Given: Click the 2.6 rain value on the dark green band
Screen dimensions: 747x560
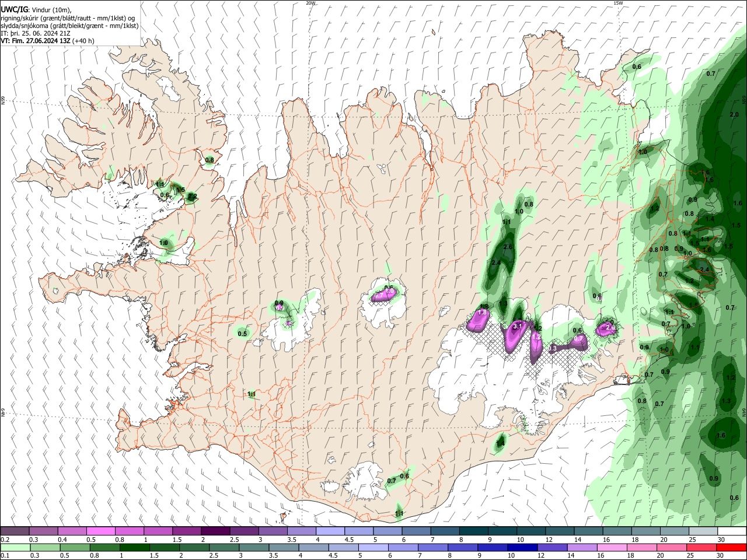Looking at the screenshot, I should [508, 247].
